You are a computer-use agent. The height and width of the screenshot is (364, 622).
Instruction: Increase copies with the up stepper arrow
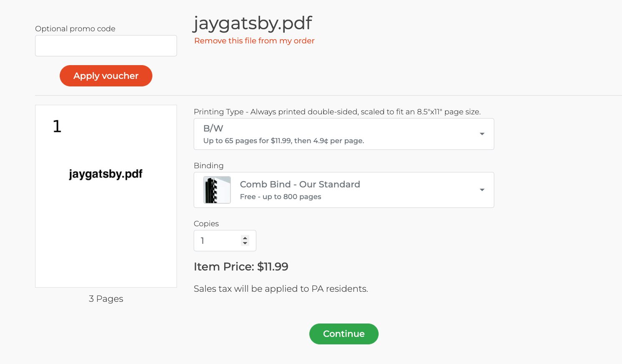coord(245,238)
